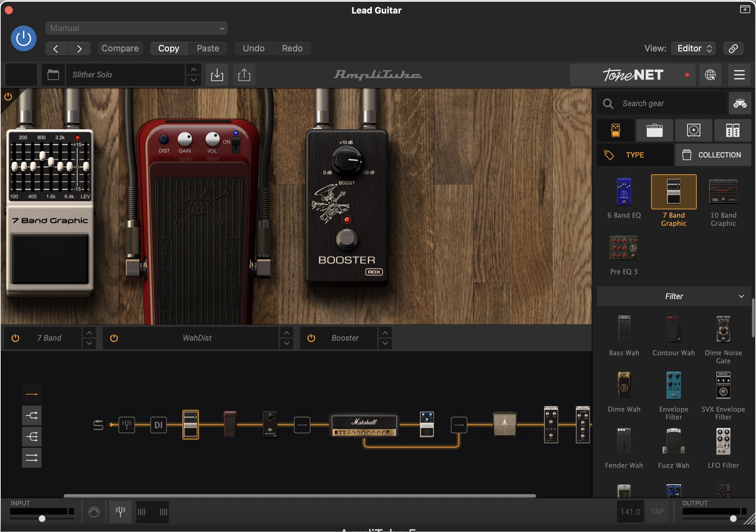Screen dimensions: 756x532
Task: Select the TYPE tab
Action: [x=635, y=155]
